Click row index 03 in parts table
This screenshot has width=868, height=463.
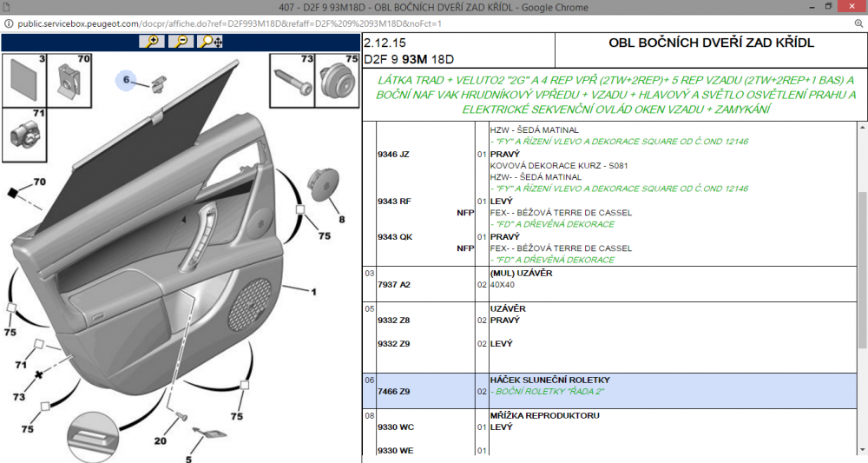point(369,273)
